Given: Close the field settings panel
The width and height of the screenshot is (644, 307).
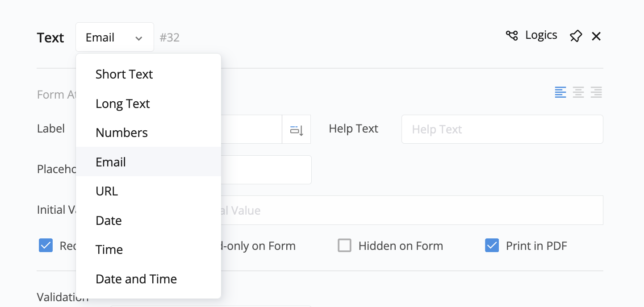Looking at the screenshot, I should coord(596,36).
